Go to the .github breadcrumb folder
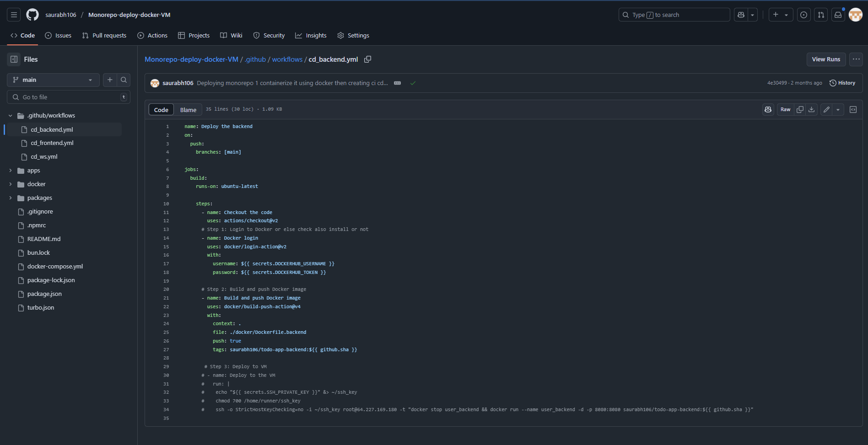 255,59
